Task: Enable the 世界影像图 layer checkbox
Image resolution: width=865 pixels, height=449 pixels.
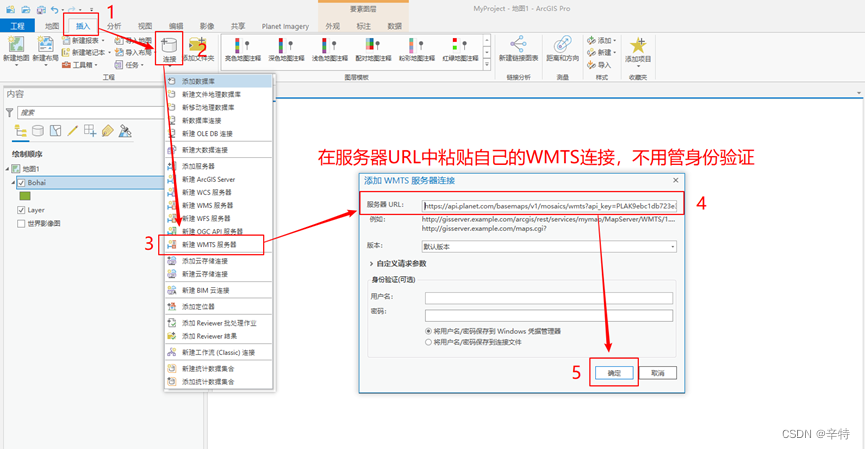Action: tap(21, 223)
